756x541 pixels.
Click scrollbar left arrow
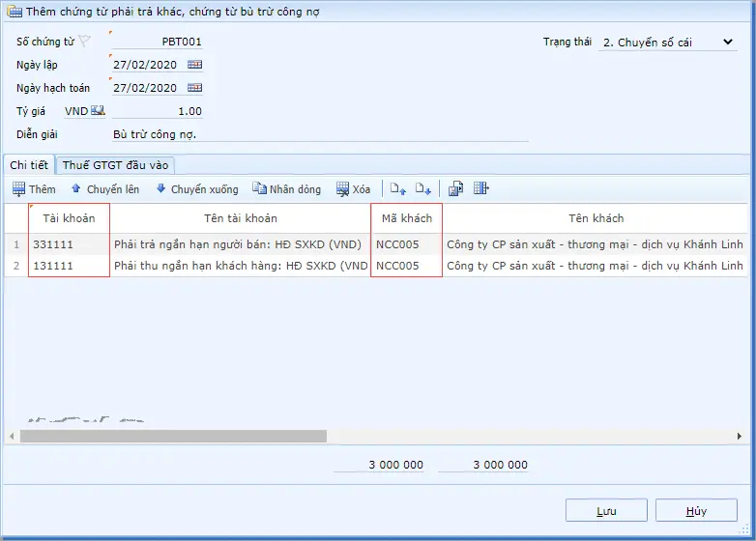coord(12,436)
